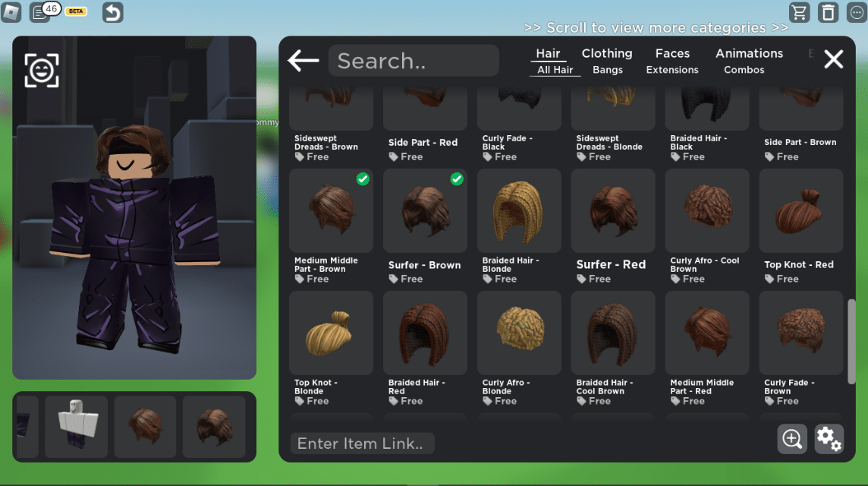Switch to the Animations tab
This screenshot has width=868, height=486.
[x=749, y=53]
